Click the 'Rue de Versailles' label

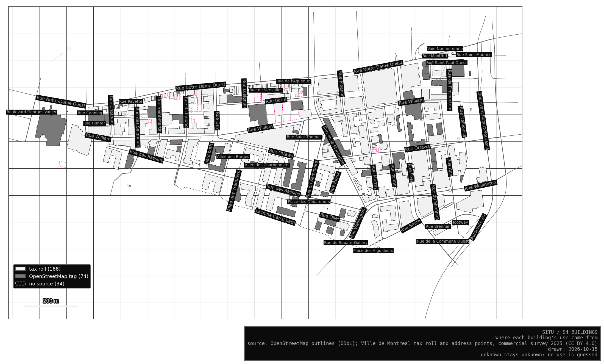click(266, 90)
